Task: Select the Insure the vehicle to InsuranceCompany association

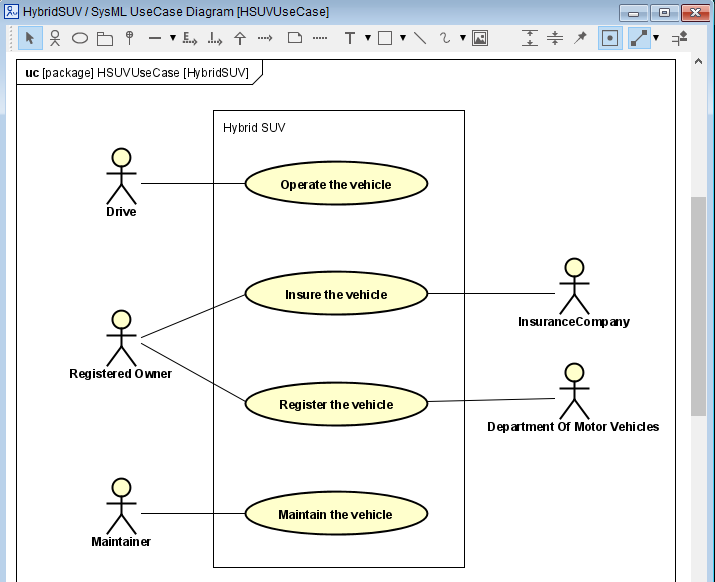Action: [492, 293]
